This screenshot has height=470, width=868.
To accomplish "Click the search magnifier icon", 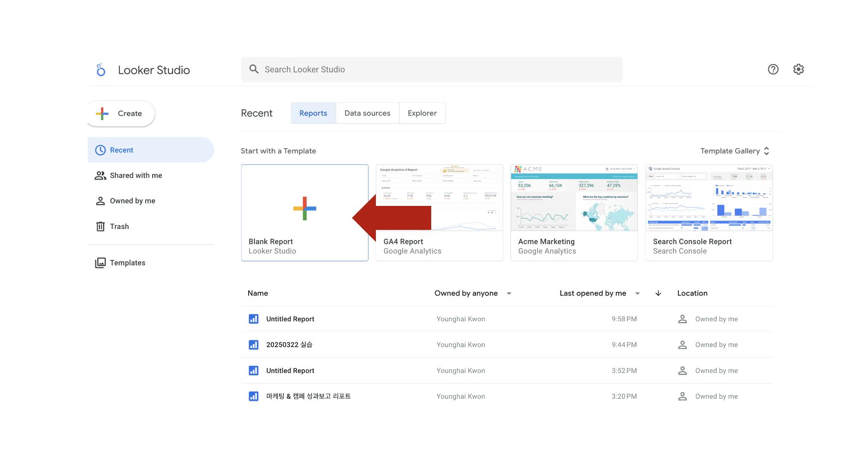I will (254, 69).
